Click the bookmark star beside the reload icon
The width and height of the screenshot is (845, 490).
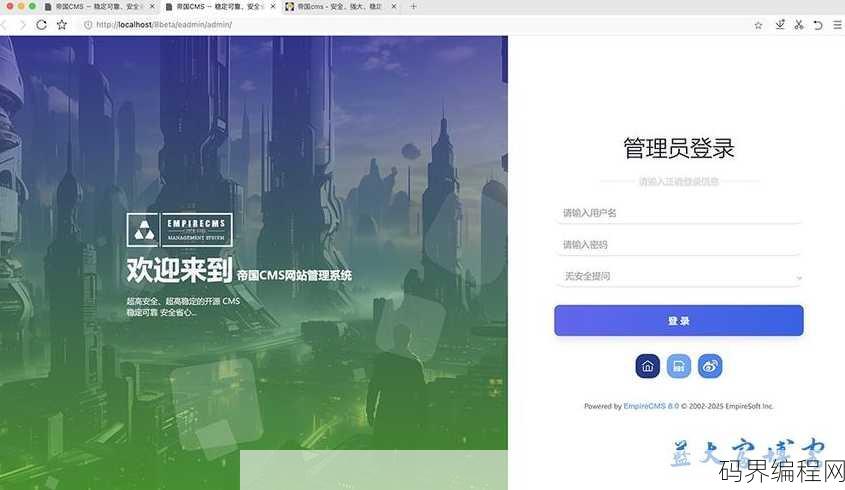[x=62, y=25]
